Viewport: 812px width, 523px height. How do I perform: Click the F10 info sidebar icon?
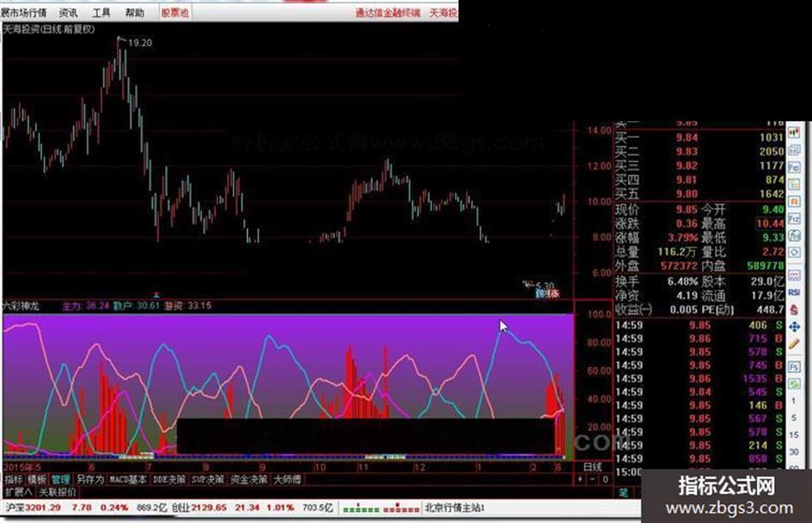click(x=794, y=167)
